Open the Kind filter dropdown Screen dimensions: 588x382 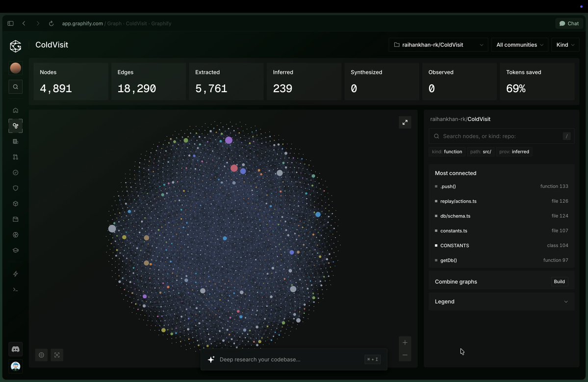[x=565, y=45]
